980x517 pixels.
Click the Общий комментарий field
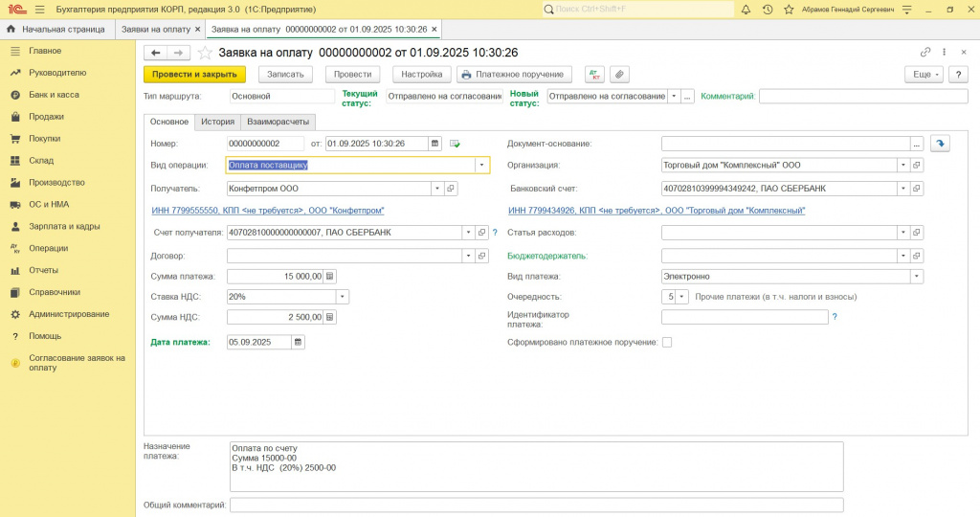point(536,505)
